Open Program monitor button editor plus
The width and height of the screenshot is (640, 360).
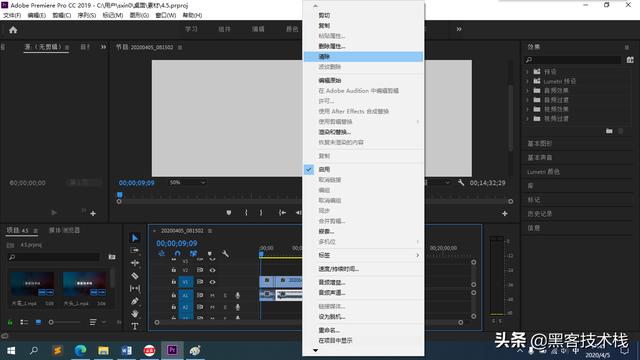pos(505,213)
